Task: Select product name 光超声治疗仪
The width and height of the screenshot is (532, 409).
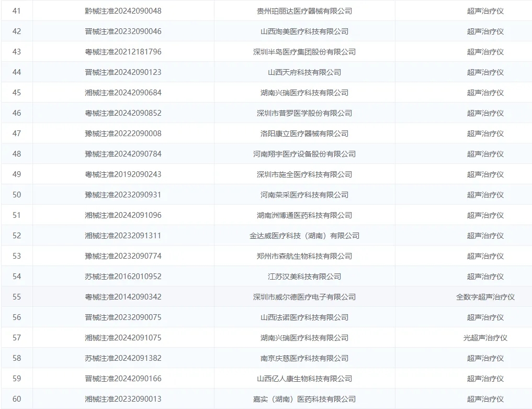Action: [485, 338]
